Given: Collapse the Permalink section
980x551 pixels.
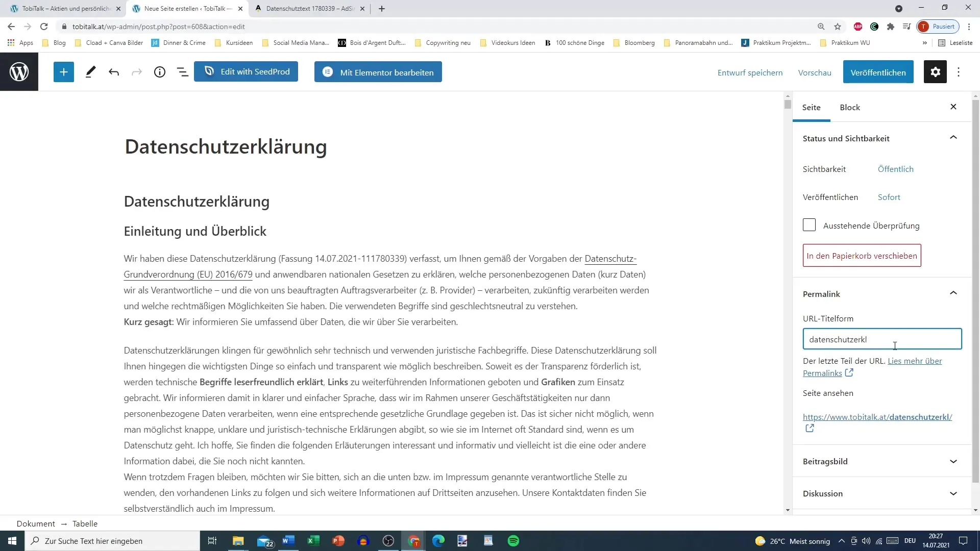Looking at the screenshot, I should pos(954,293).
